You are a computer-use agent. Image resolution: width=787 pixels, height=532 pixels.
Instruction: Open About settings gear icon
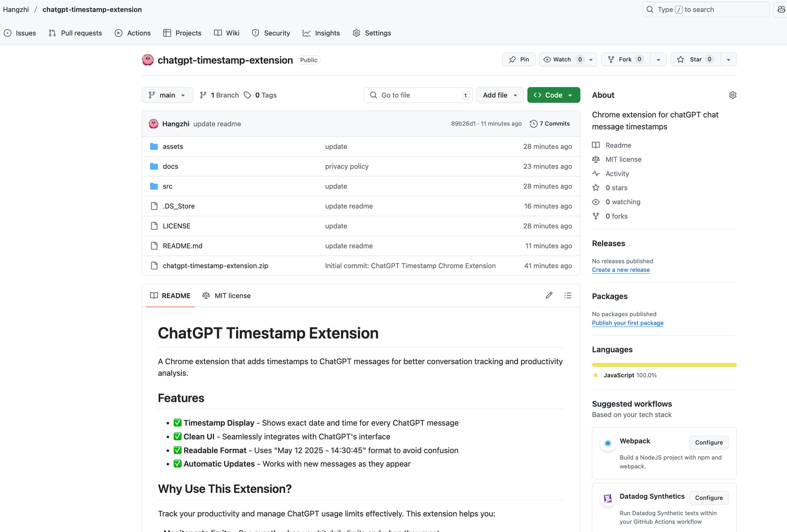pyautogui.click(x=732, y=95)
